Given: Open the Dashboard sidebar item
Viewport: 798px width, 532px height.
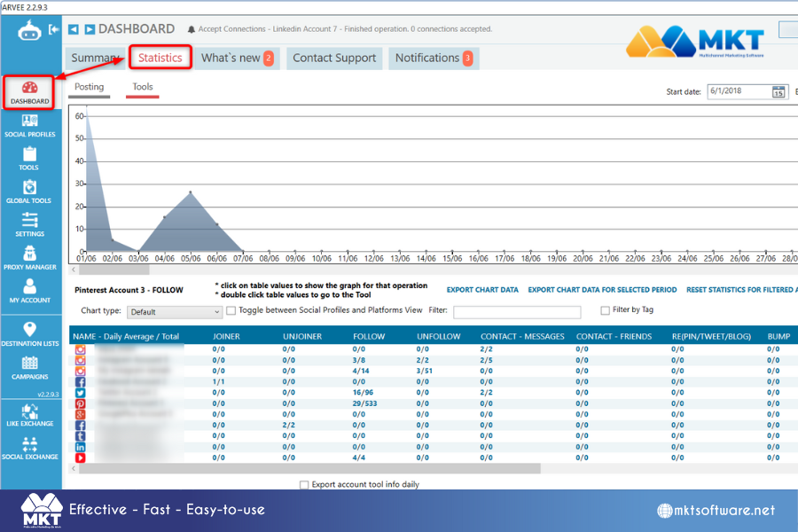Looking at the screenshot, I should [30, 92].
